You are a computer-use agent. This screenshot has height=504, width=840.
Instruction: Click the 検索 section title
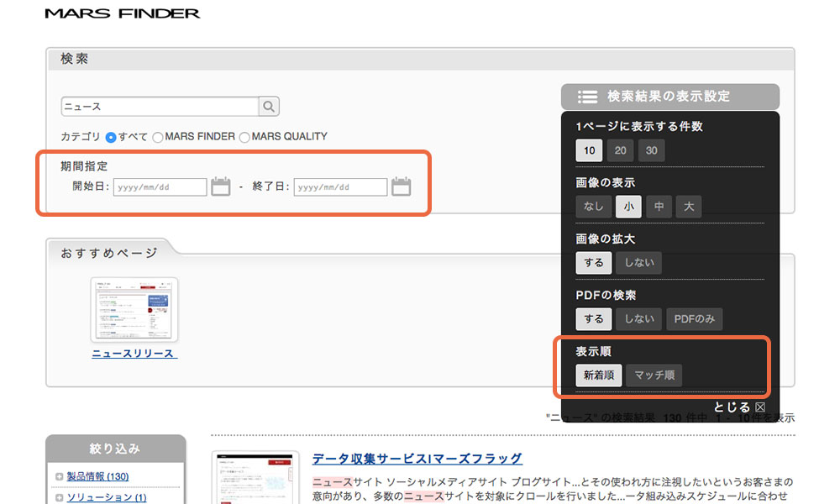click(74, 59)
